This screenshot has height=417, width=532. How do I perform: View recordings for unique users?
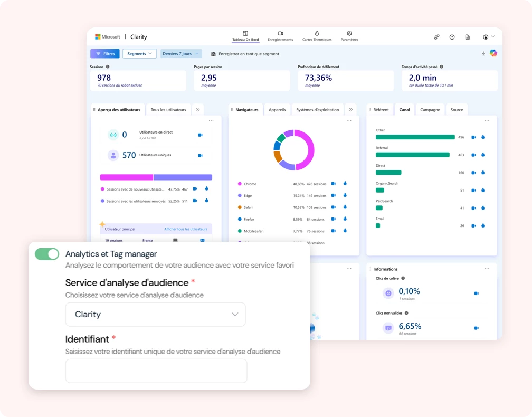[200, 155]
